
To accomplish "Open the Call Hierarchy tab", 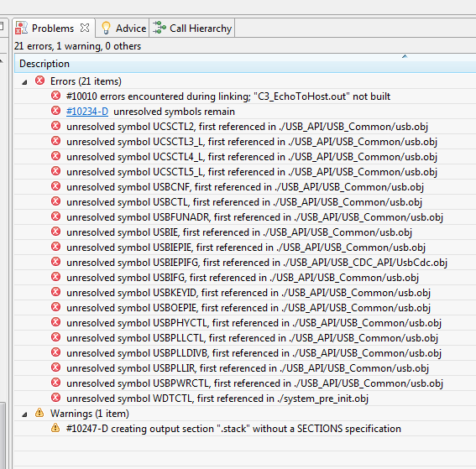I will [x=192, y=29].
